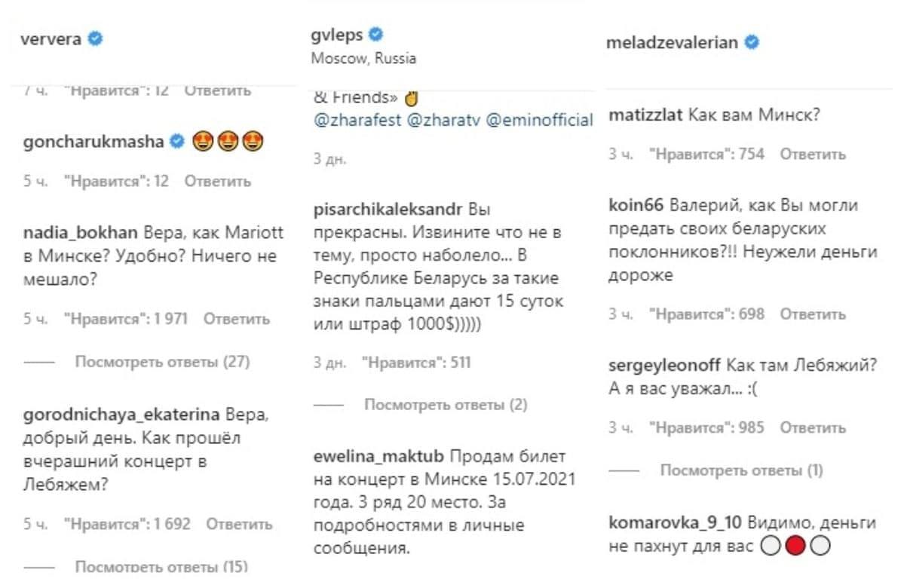Screen dimensions: 904x588
Task: Click verified badge beside meladzevalerian
Action: pos(752,42)
